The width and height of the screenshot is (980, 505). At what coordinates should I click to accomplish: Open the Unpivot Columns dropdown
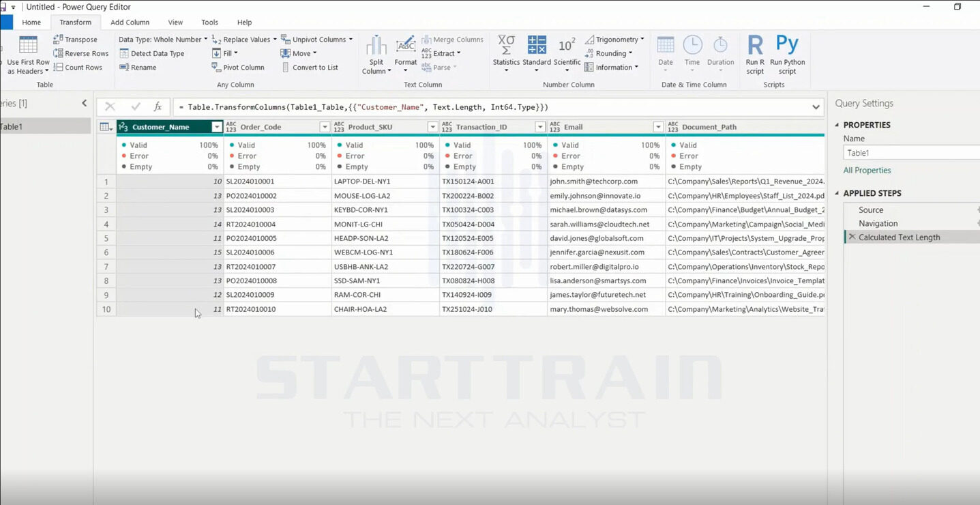point(317,40)
